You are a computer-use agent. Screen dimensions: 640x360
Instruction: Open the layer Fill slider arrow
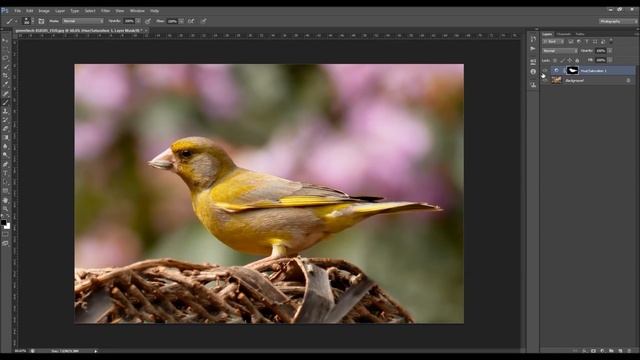point(609,60)
